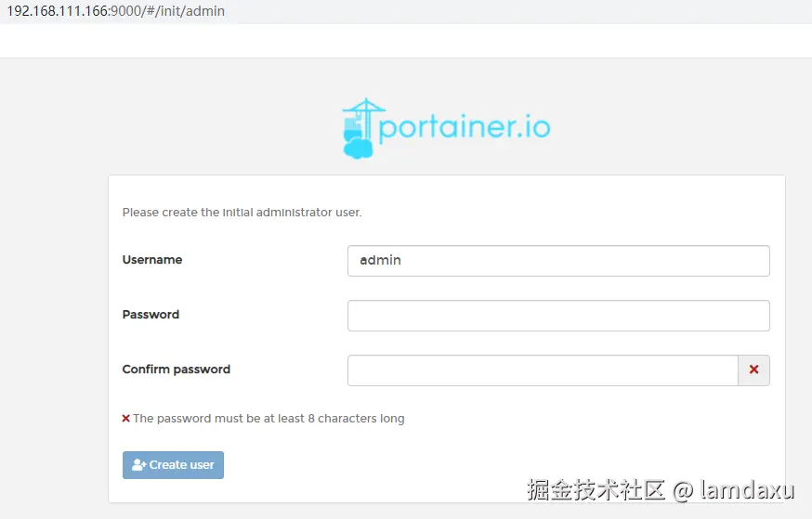Click the user-plus icon on Create user

pyautogui.click(x=139, y=465)
